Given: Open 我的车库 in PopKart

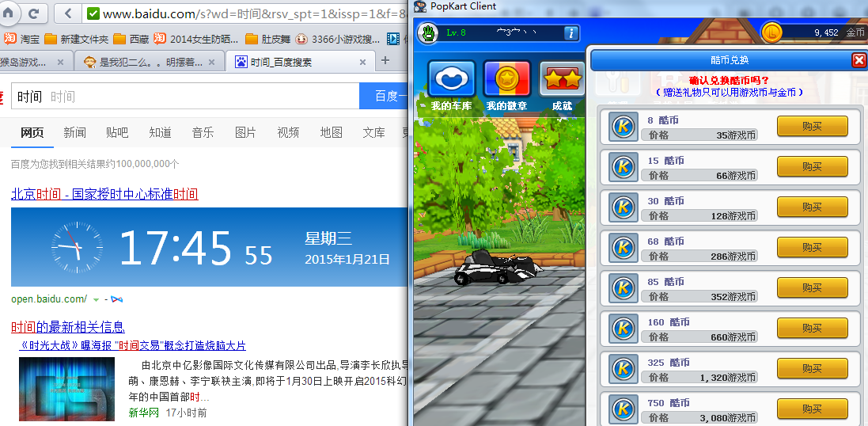Looking at the screenshot, I should pos(451,86).
